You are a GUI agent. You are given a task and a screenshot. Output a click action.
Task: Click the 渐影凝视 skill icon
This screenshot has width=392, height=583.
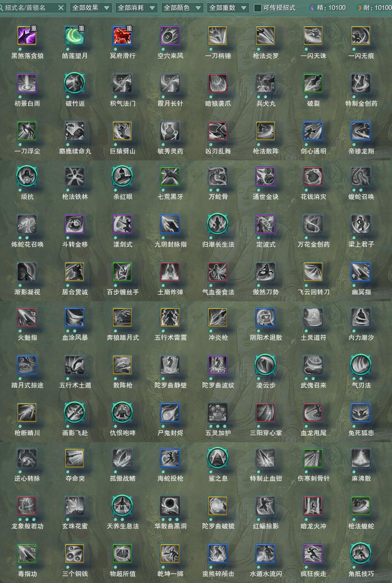[x=27, y=272]
